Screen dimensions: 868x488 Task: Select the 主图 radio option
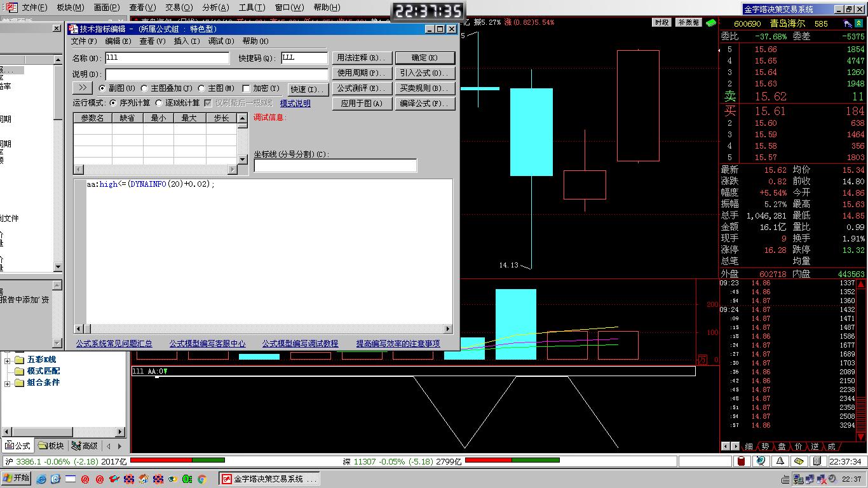[201, 88]
